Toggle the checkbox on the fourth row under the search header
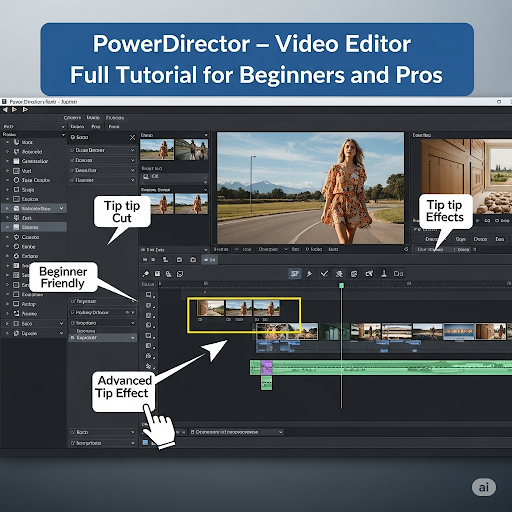This screenshot has width=512, height=512. click(x=72, y=180)
